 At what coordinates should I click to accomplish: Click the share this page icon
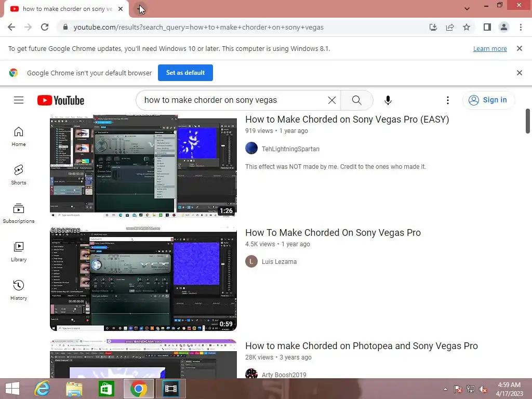point(450,27)
